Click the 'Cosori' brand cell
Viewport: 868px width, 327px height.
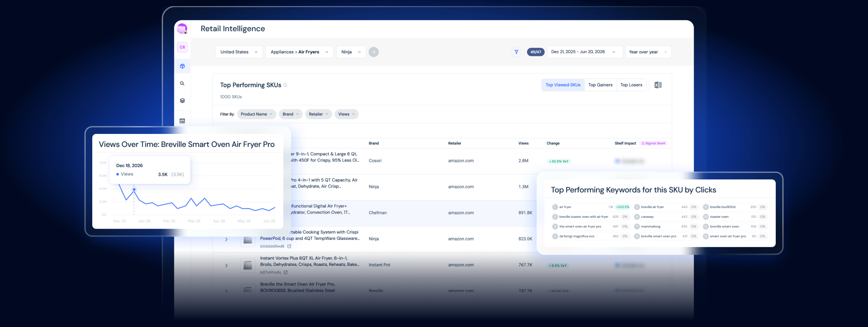[x=375, y=161]
